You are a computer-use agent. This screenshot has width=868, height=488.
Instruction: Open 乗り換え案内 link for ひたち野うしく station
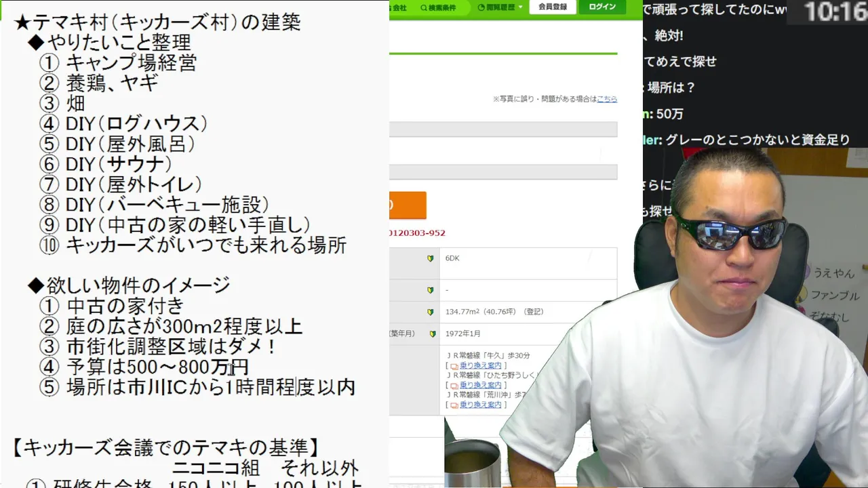pyautogui.click(x=480, y=385)
